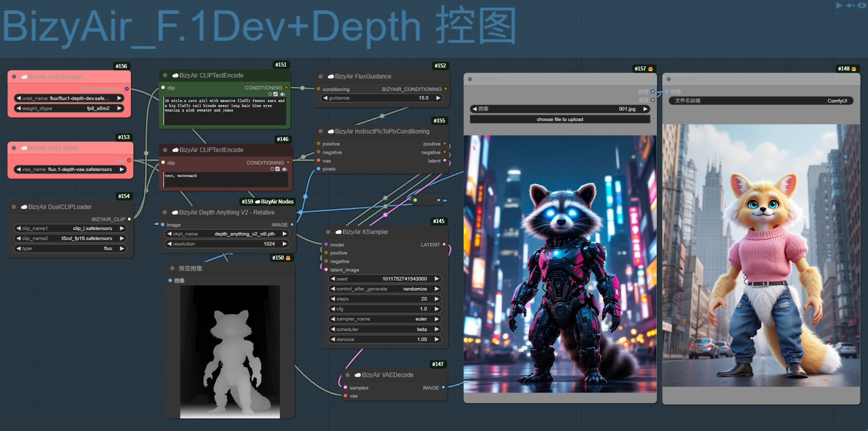Viewport: 868px width, 431px height.
Task: Toggle checkbox in negative CLIPTextEncode node #146
Action: [277, 169]
